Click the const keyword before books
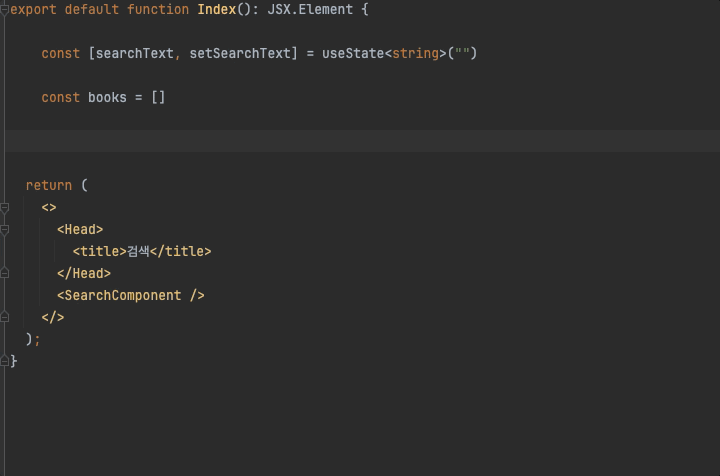 tap(61, 98)
